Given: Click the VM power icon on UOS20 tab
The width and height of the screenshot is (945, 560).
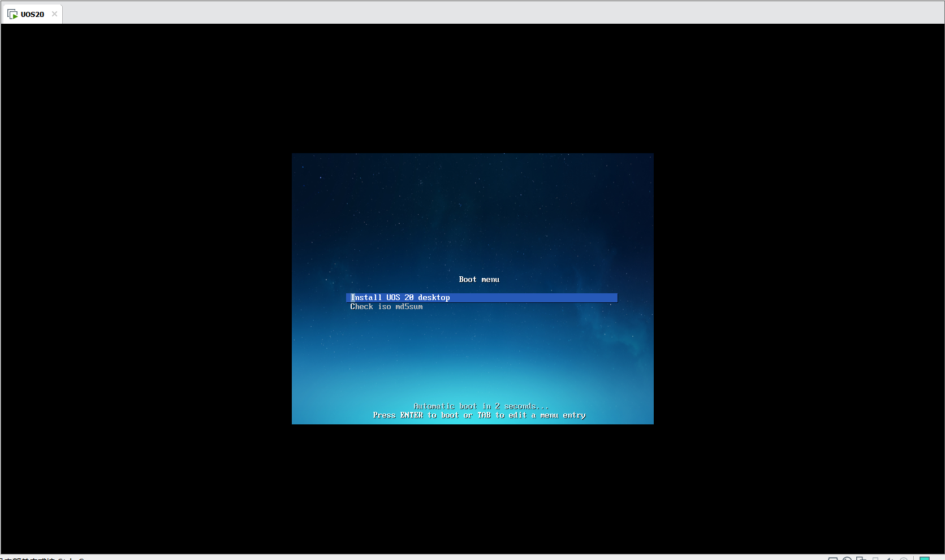Looking at the screenshot, I should coord(12,14).
